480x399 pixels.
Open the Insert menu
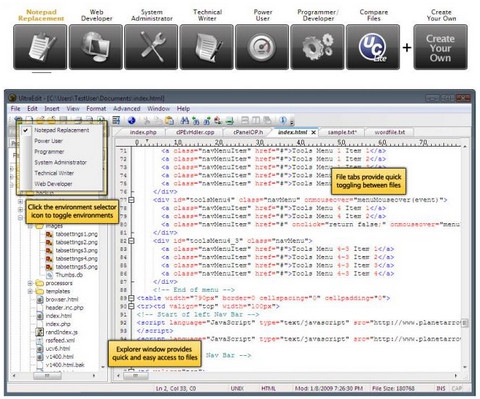[52, 109]
